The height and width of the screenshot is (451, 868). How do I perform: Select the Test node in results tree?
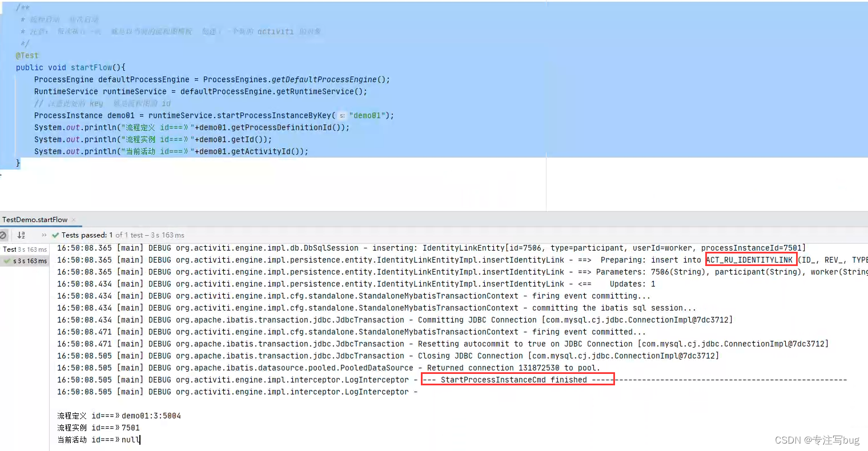[25, 249]
